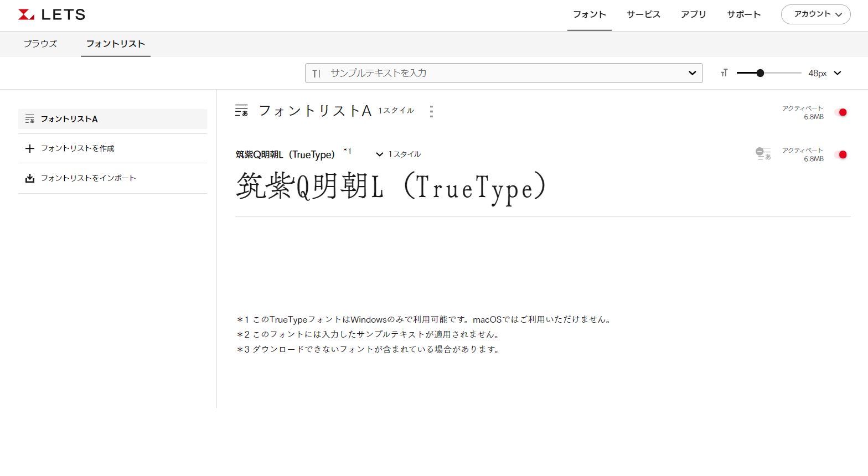Select the フォントリスト tab
Image resolution: width=868 pixels, height=476 pixels.
[x=116, y=44]
